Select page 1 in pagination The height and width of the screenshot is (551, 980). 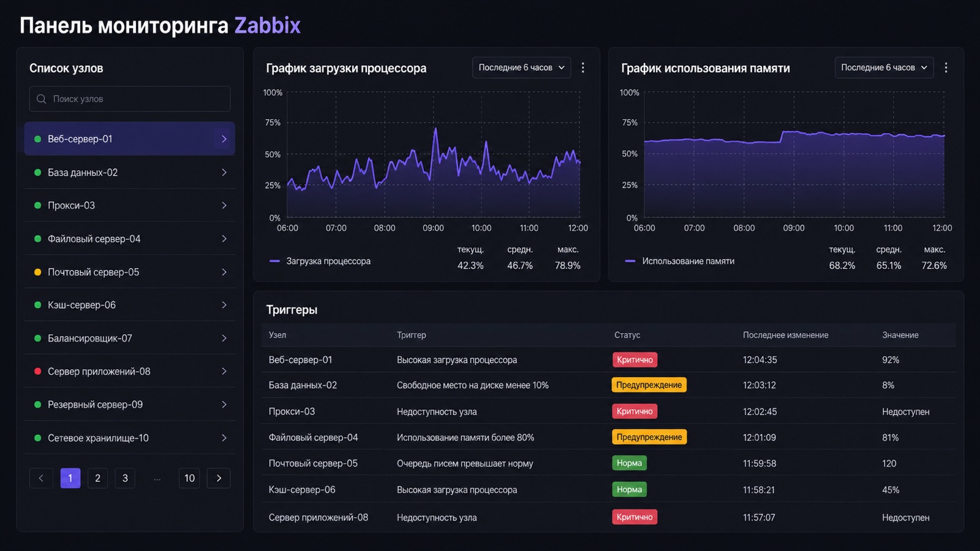70,478
